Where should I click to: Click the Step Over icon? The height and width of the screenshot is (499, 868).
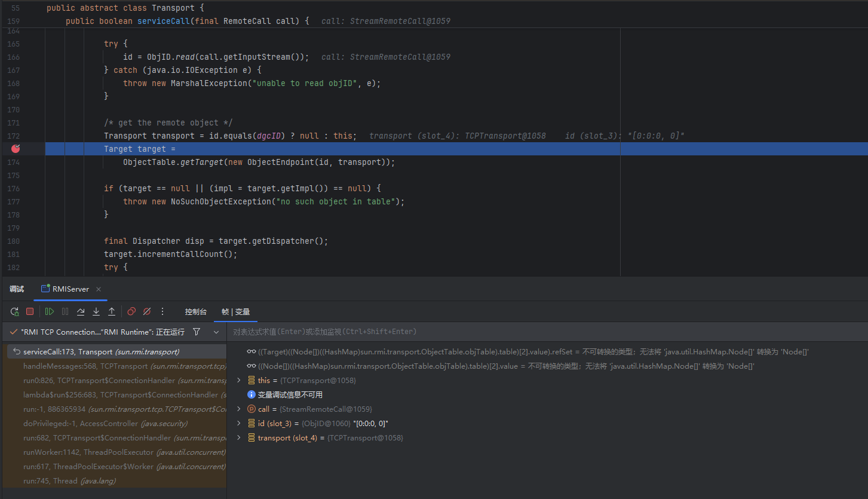pos(81,311)
